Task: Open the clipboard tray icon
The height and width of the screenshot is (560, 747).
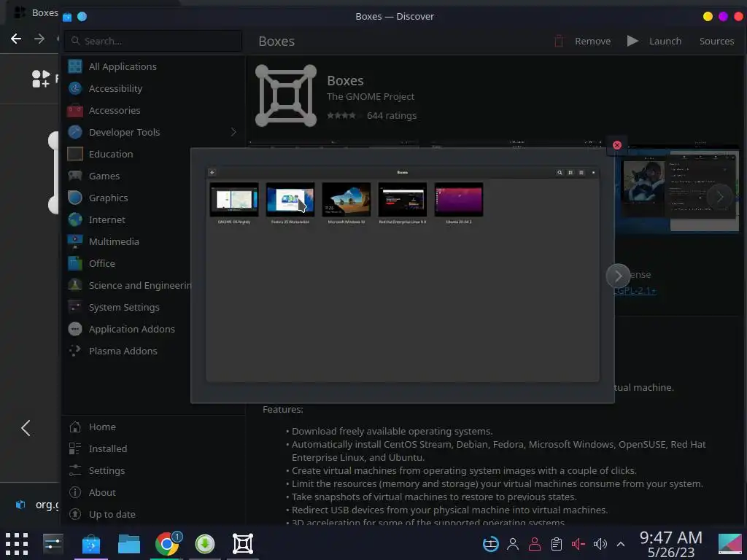Action: click(x=557, y=544)
